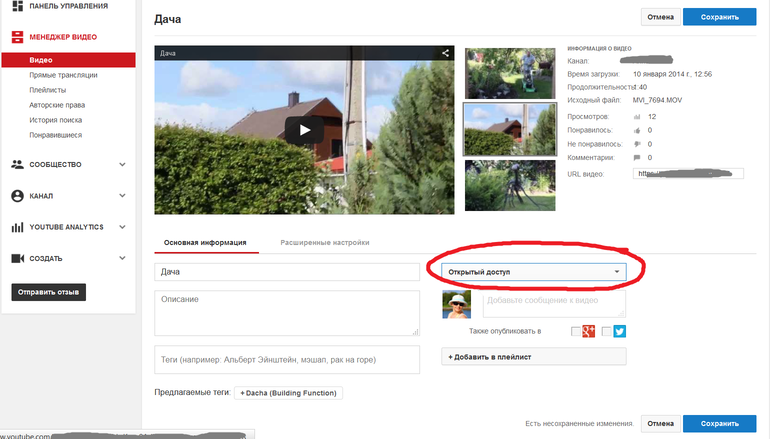Click the Google+ share icon
Image resolution: width=770 pixels, height=439 pixels.
588,331
